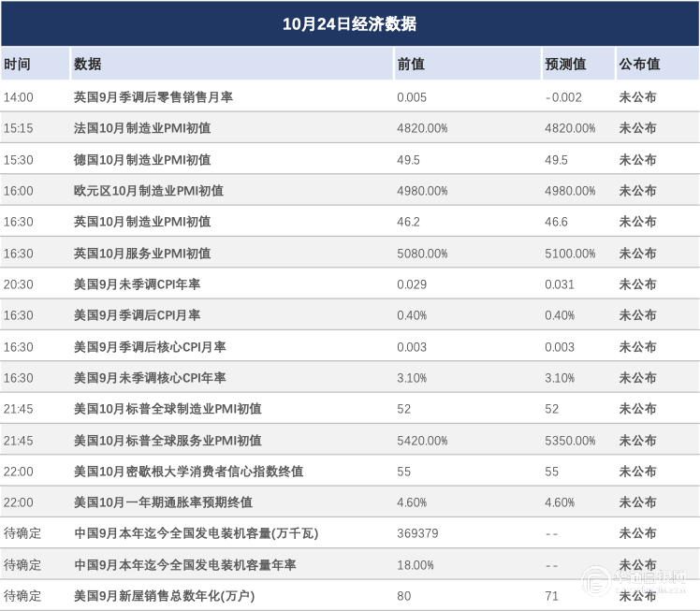700x611 pixels.
Task: Select 美国9月新屋销售总数年化(万户) entry
Action: pyautogui.click(x=164, y=596)
